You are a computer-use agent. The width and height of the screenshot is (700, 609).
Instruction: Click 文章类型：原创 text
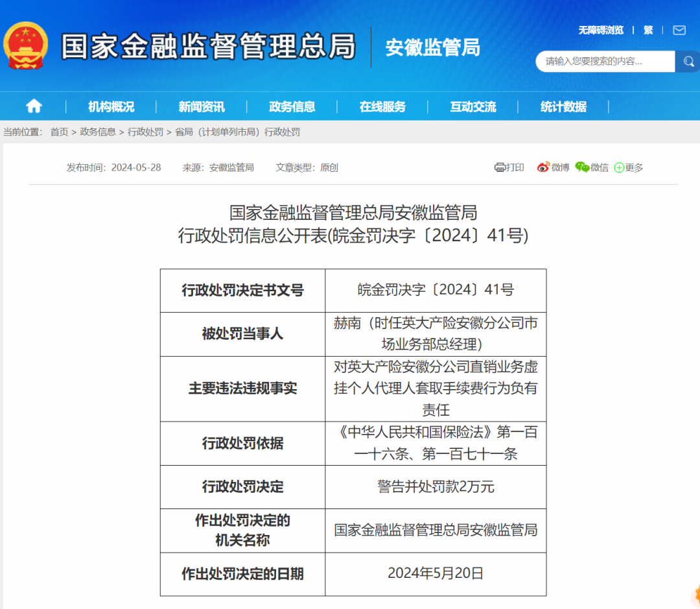(307, 167)
